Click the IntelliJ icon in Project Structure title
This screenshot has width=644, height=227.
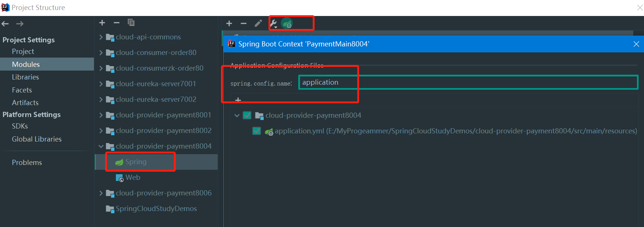[5, 7]
